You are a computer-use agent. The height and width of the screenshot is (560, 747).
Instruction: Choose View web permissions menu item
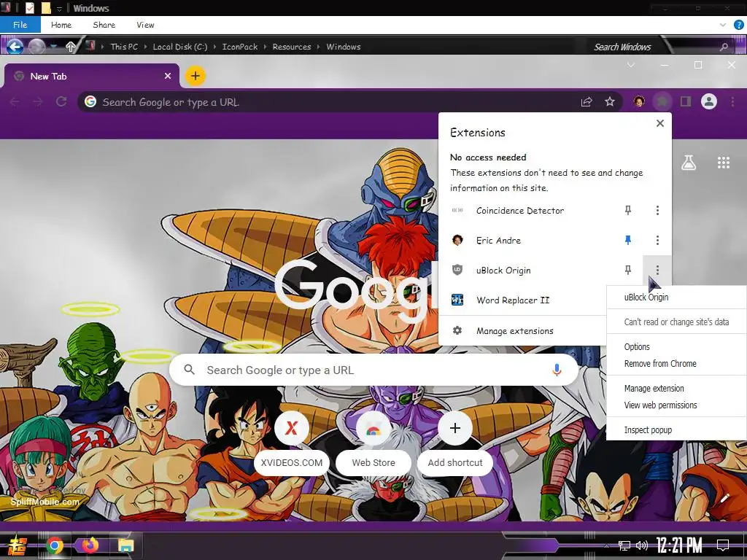(660, 405)
